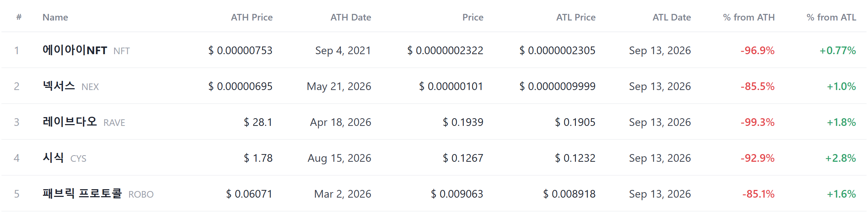
Task: Open the 패브릭 프로토콜 coin link
Action: click(82, 194)
